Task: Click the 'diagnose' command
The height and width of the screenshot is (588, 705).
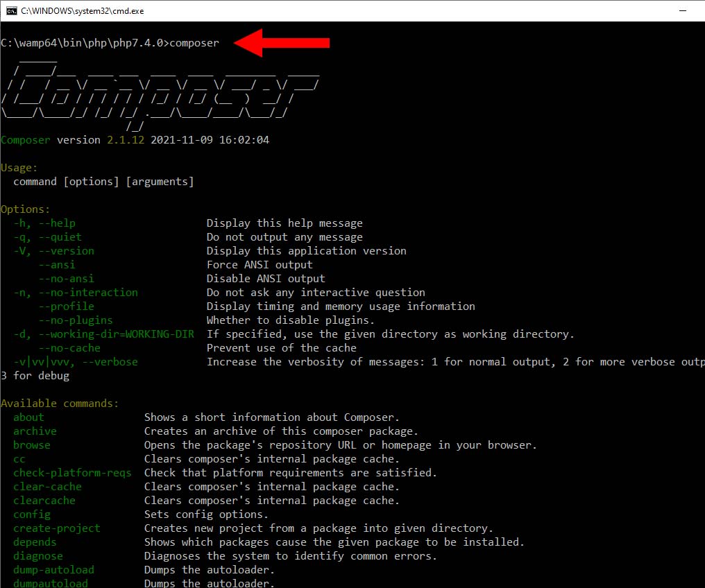Action: pyautogui.click(x=38, y=556)
